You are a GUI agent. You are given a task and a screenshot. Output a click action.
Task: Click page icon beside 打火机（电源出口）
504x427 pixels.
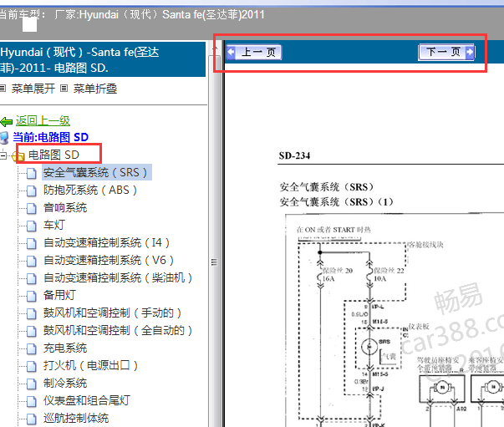click(x=31, y=366)
